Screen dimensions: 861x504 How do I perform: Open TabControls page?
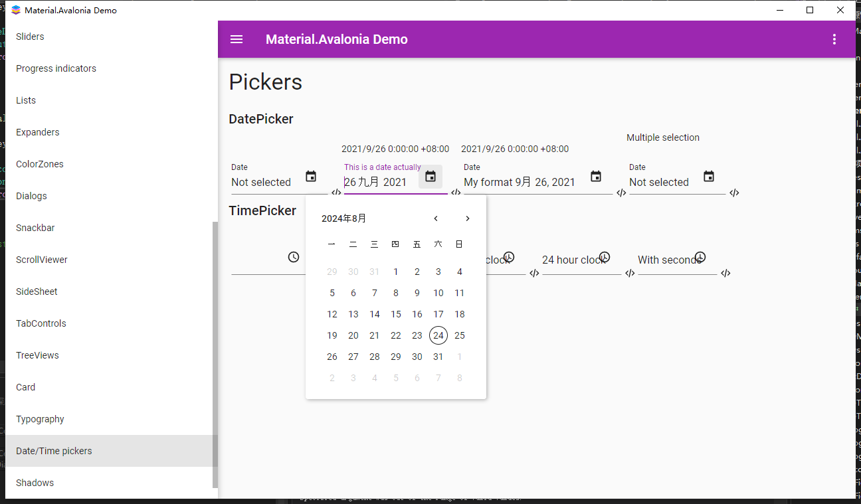[109, 323]
